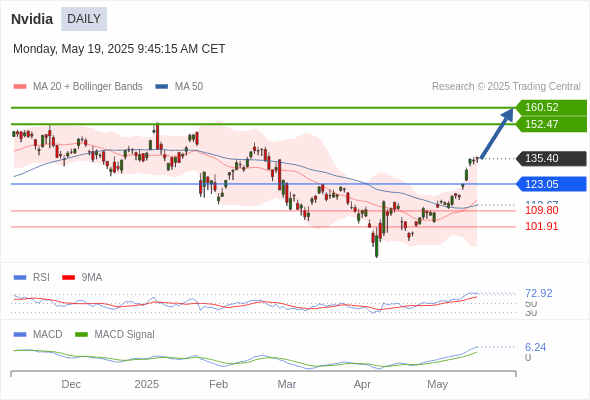Click the 6.24 MACD value label
Screen dimensions: 590x400
click(x=535, y=347)
